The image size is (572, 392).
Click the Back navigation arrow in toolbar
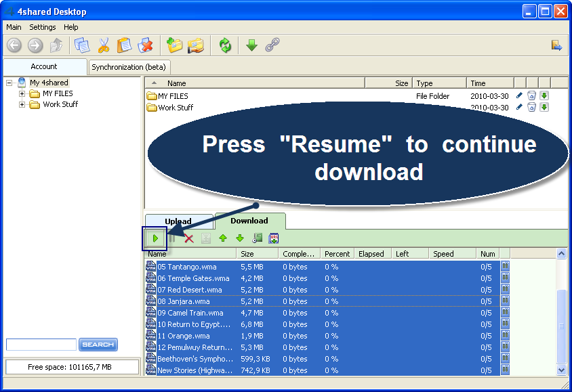click(x=14, y=45)
